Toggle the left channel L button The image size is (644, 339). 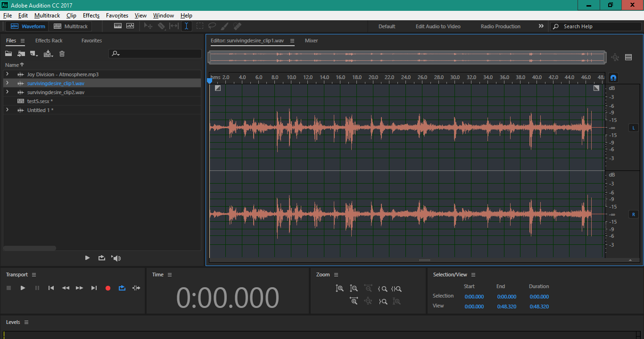click(633, 128)
